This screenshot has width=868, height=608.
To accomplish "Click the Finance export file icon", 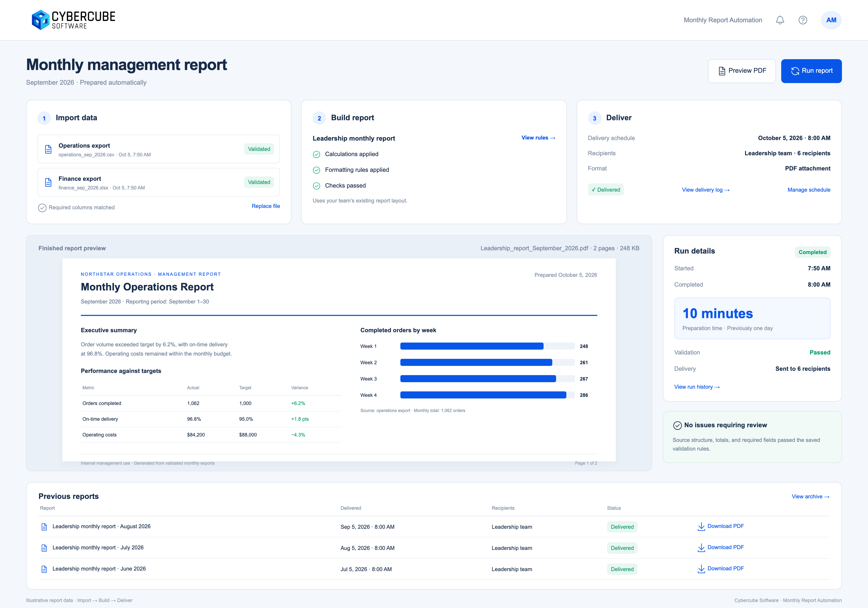I will (48, 182).
